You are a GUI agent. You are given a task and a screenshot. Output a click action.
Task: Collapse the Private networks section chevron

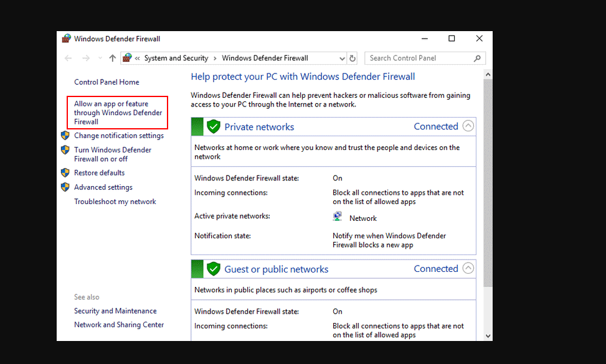(x=468, y=126)
